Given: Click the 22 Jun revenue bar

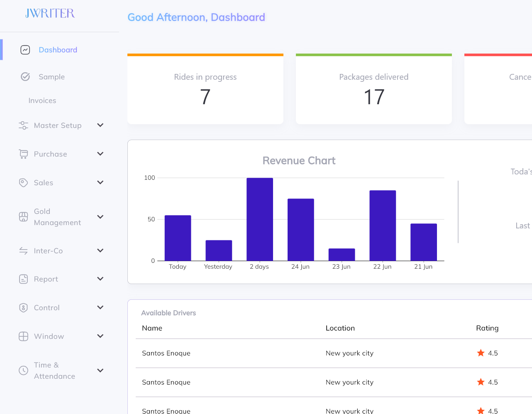Looking at the screenshot, I should coord(383,225).
